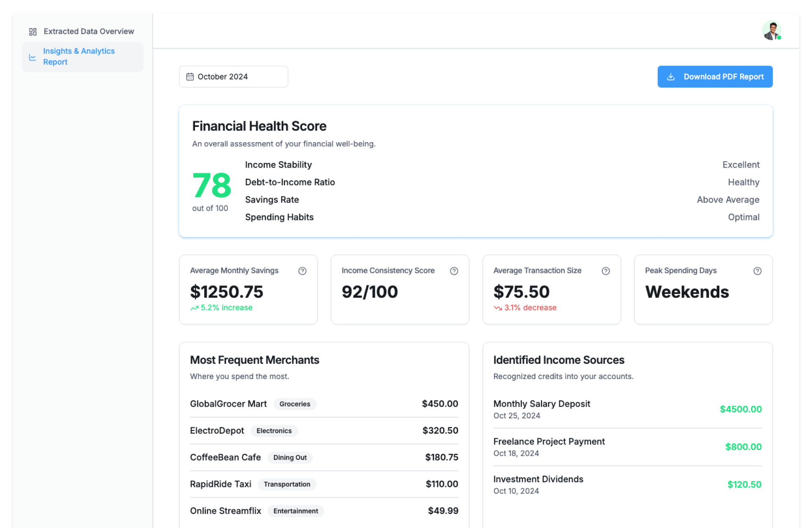Click the Entertainment tag for Online Streamflix
Image resolution: width=812 pixels, height=528 pixels.
(x=295, y=511)
